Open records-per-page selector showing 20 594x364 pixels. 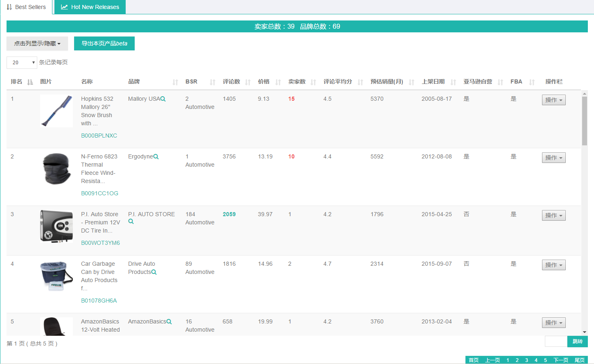pyautogui.click(x=22, y=63)
